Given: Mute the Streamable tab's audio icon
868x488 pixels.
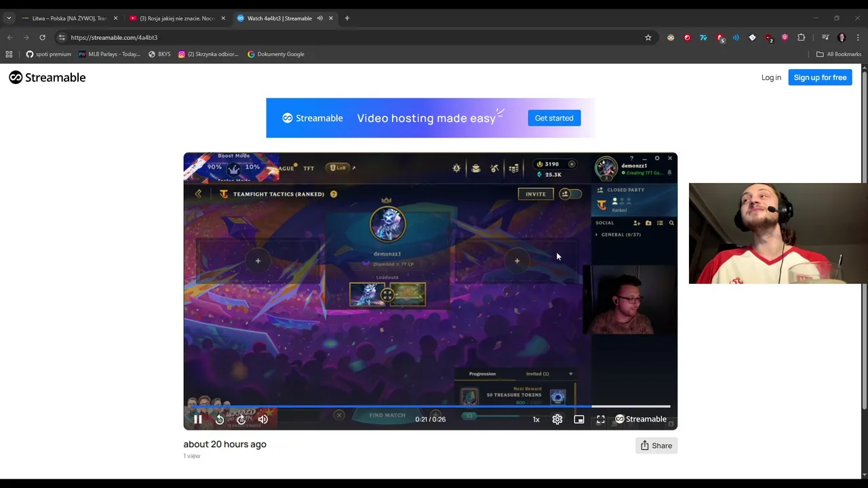Looking at the screenshot, I should point(319,18).
